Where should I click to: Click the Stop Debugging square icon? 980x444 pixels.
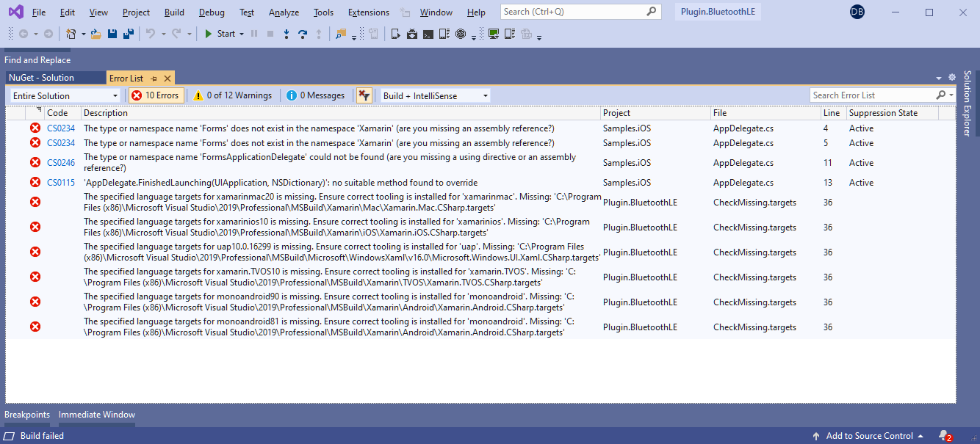pos(270,34)
